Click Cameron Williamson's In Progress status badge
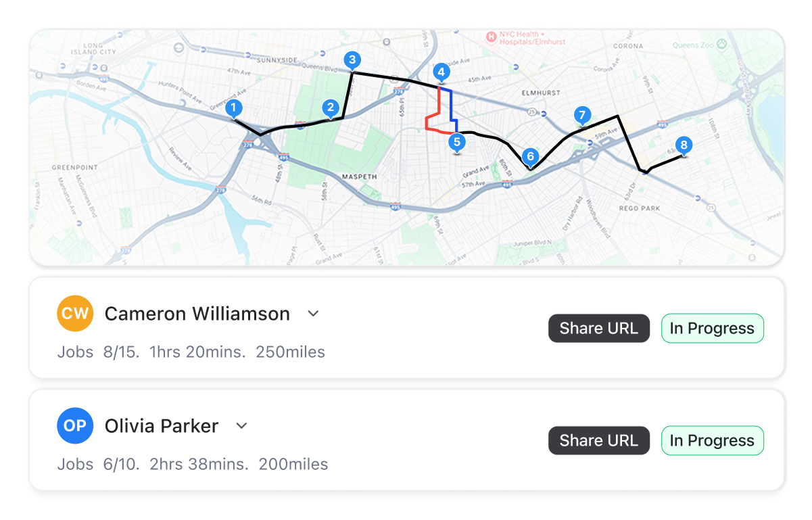Image resolution: width=812 pixels, height=520 pixels. (712, 329)
